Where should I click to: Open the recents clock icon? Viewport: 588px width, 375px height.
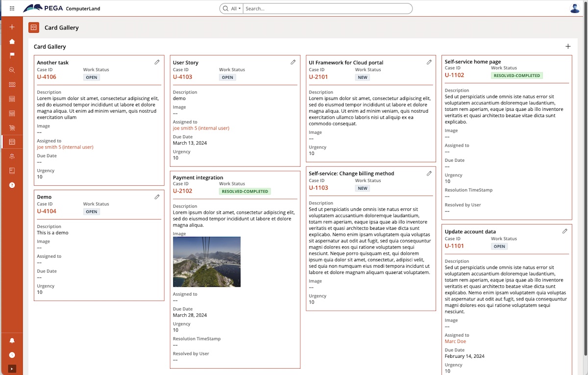(x=12, y=355)
